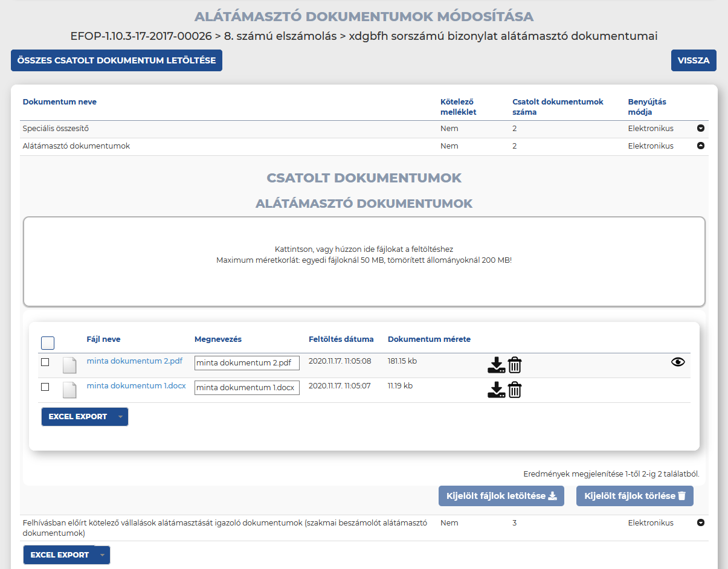Click Excel Export button under file list
Screen dimensions: 728x569
(78, 417)
